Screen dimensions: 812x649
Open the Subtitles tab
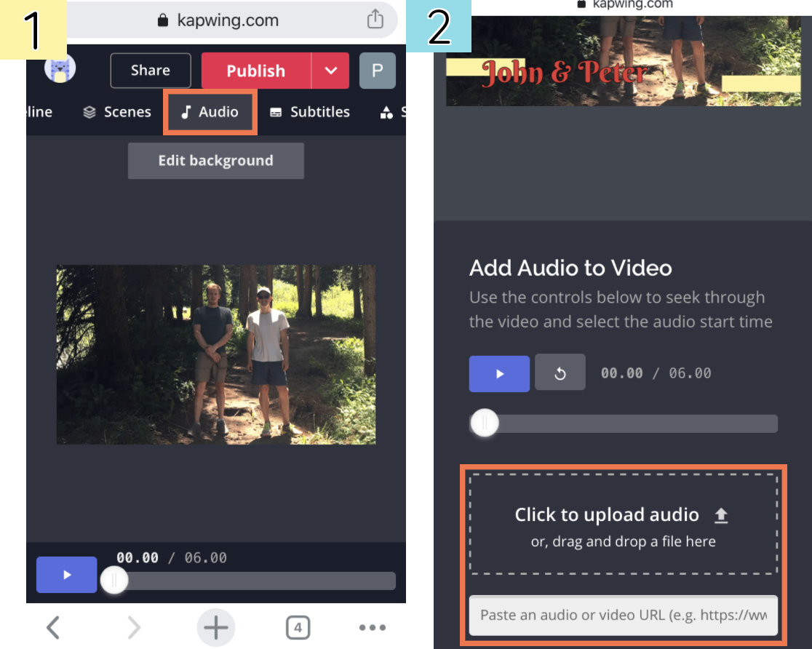point(310,112)
